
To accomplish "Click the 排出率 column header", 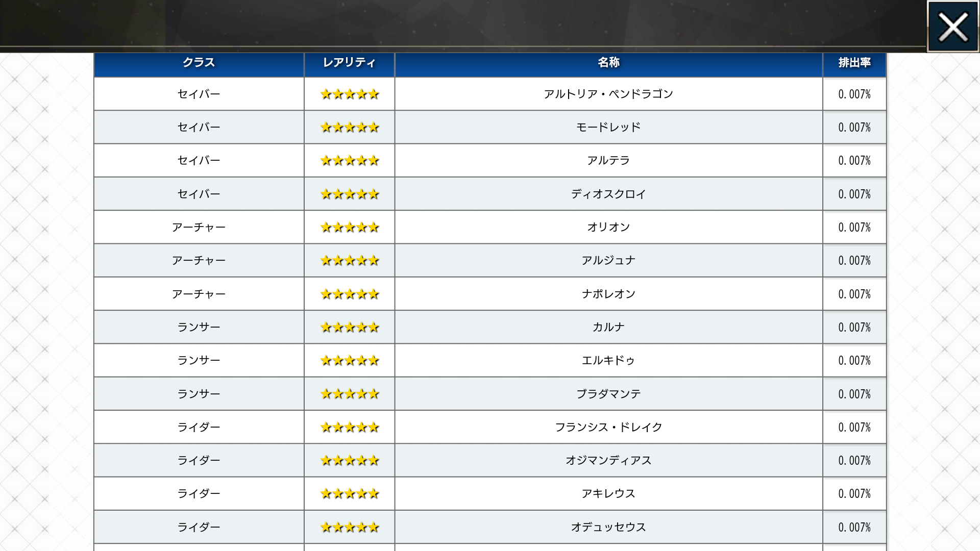I will pyautogui.click(x=854, y=63).
